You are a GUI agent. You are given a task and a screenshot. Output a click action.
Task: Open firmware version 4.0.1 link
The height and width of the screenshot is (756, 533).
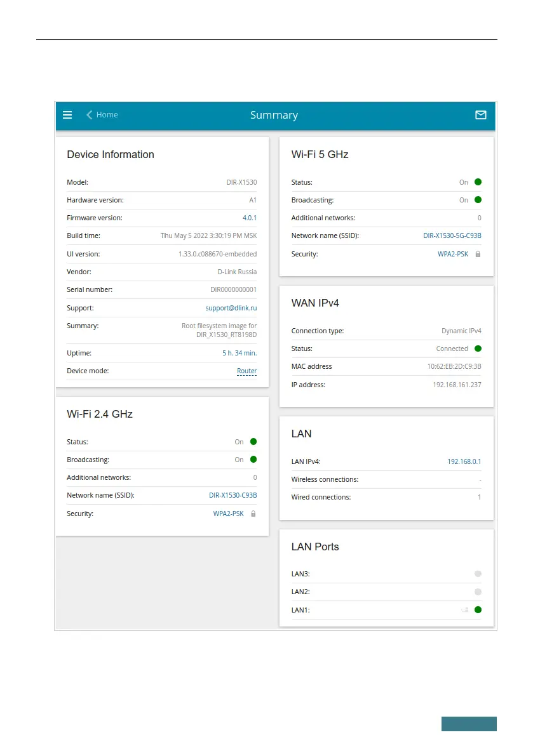[250, 218]
